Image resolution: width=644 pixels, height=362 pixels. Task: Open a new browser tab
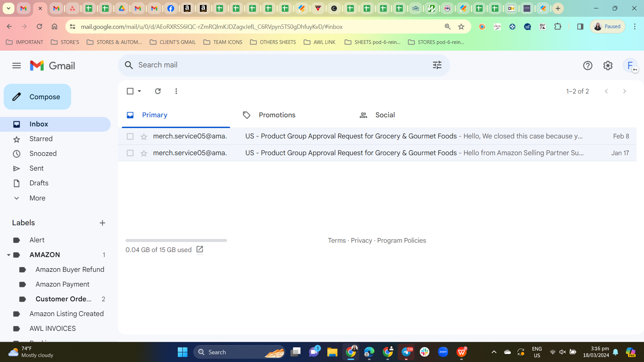pyautogui.click(x=558, y=8)
